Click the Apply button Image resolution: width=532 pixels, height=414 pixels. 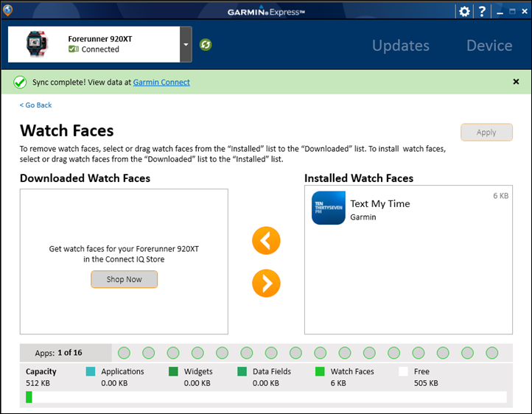[x=486, y=133]
